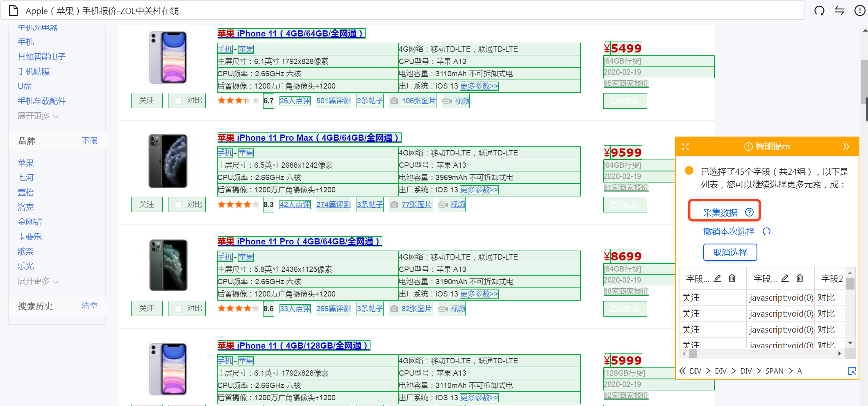Click the iPhone 11 Pro Max product thumbnail

(x=168, y=161)
